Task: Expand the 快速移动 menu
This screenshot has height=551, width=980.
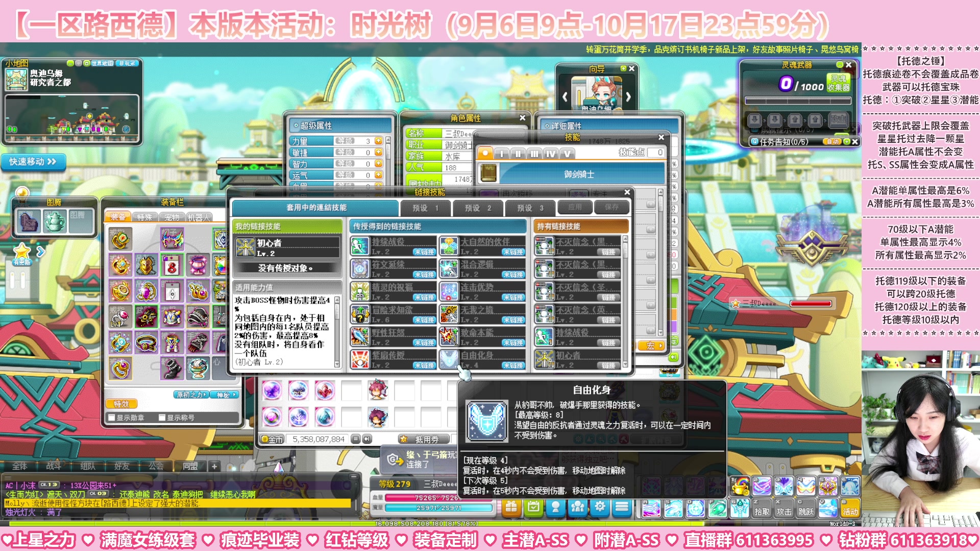Action: 33,162
